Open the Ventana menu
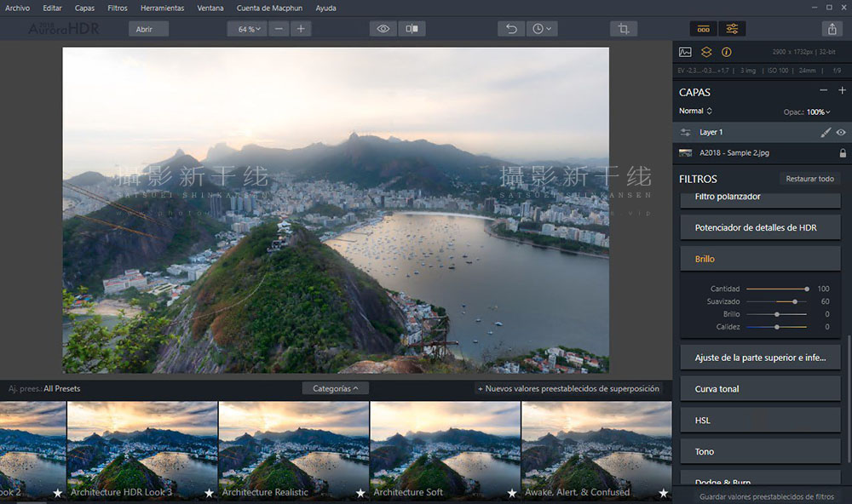The width and height of the screenshot is (852, 504). coord(210,9)
